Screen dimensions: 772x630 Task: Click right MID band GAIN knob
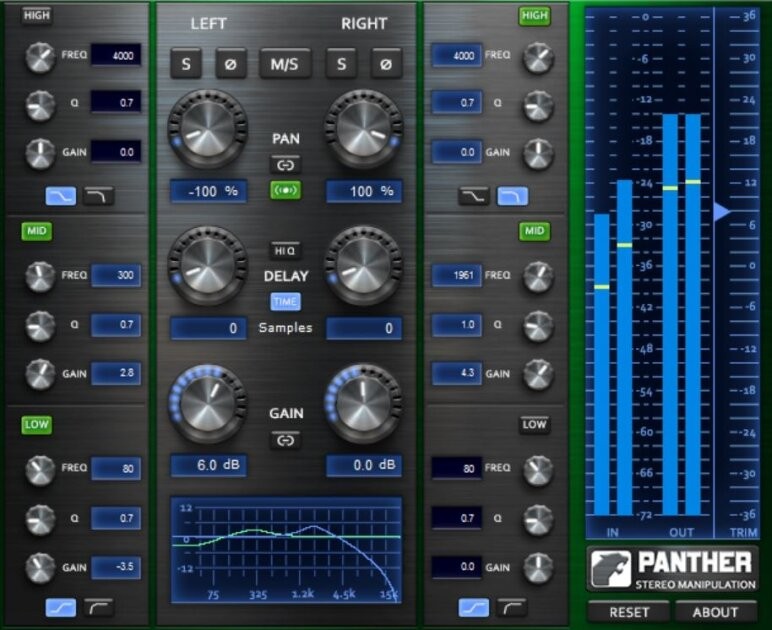[x=538, y=375]
